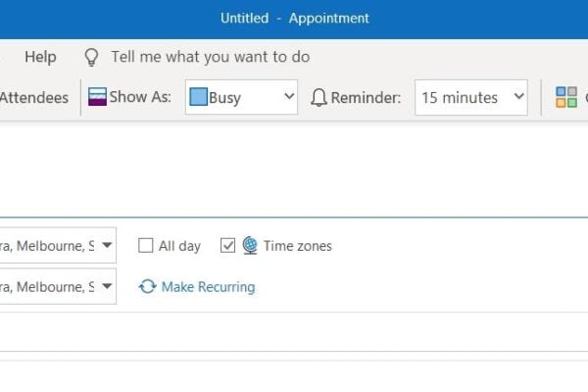Click the blue Busy color swatch
Image resolution: width=588 pixels, height=392 pixels.
[199, 97]
